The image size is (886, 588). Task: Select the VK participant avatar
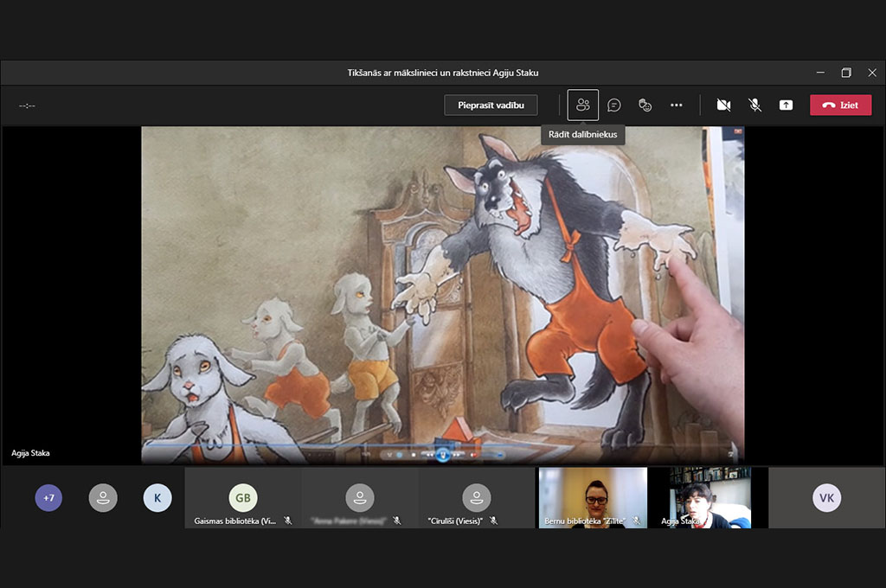[x=826, y=497]
